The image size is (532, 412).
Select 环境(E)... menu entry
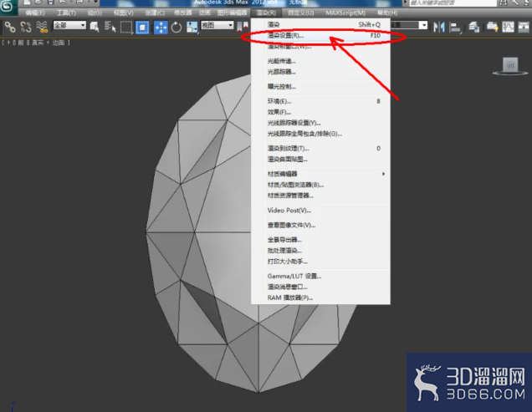(x=320, y=101)
